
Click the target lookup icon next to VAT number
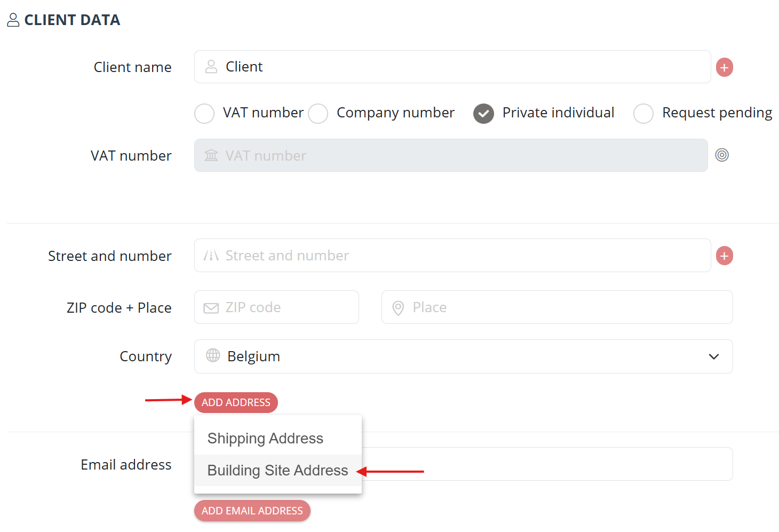pos(722,155)
